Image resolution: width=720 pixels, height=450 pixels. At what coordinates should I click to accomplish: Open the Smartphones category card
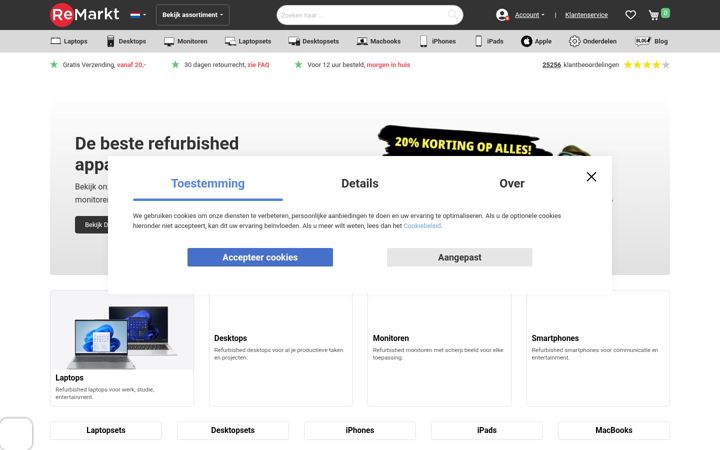598,348
